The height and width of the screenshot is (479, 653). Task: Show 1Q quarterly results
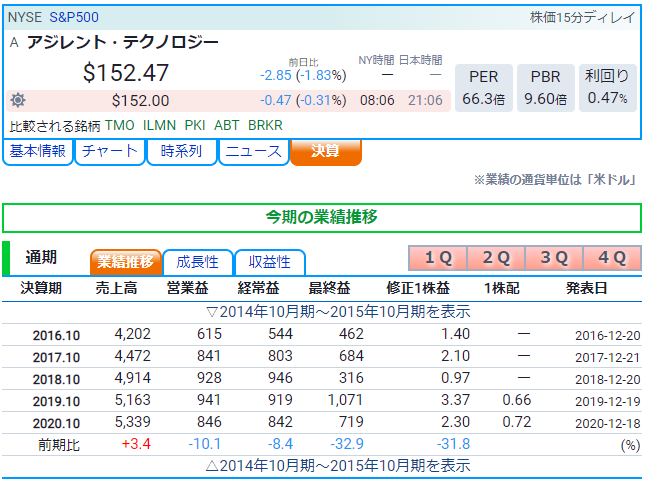[x=438, y=258]
